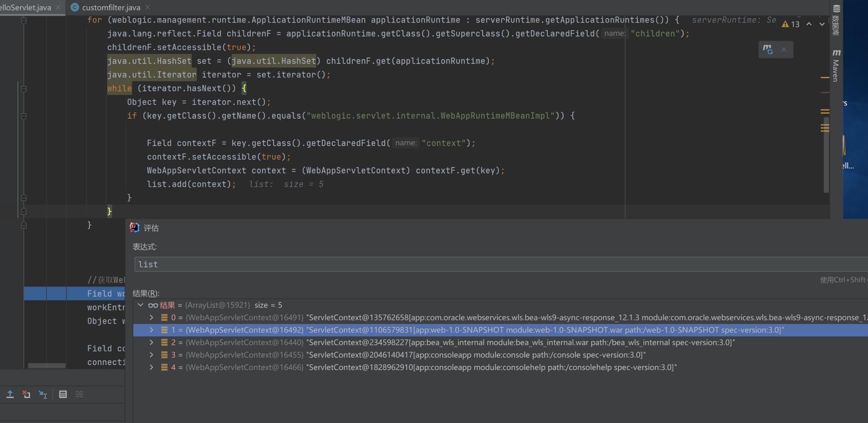Screen dimensions: 868x423
Task: Click the expression input field containing list
Action: point(421,264)
